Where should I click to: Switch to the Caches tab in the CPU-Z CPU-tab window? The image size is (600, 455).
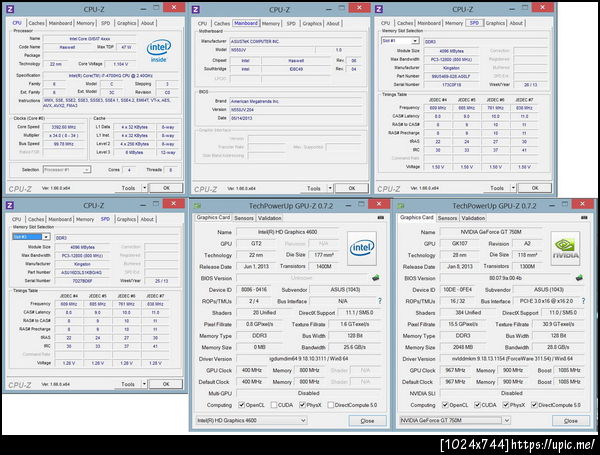click(x=36, y=23)
